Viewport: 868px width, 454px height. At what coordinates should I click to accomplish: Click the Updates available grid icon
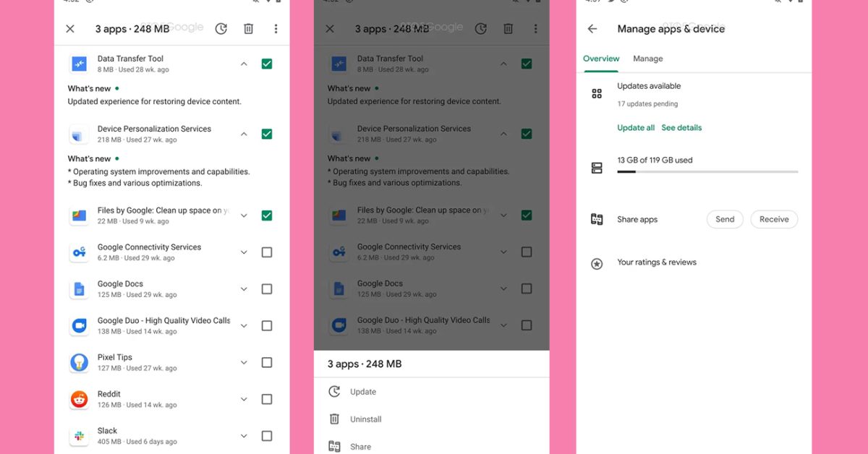[x=597, y=94]
